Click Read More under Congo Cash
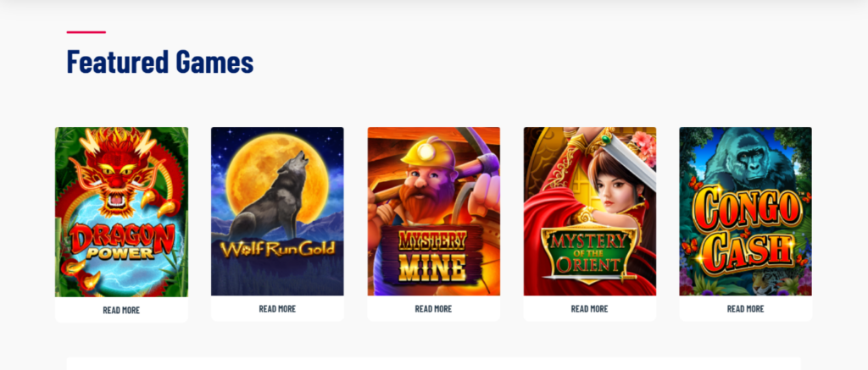 click(x=746, y=308)
